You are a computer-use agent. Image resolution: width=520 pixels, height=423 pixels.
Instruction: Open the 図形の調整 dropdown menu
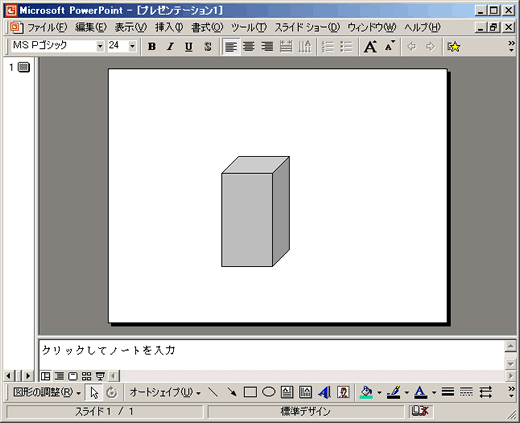(x=47, y=393)
